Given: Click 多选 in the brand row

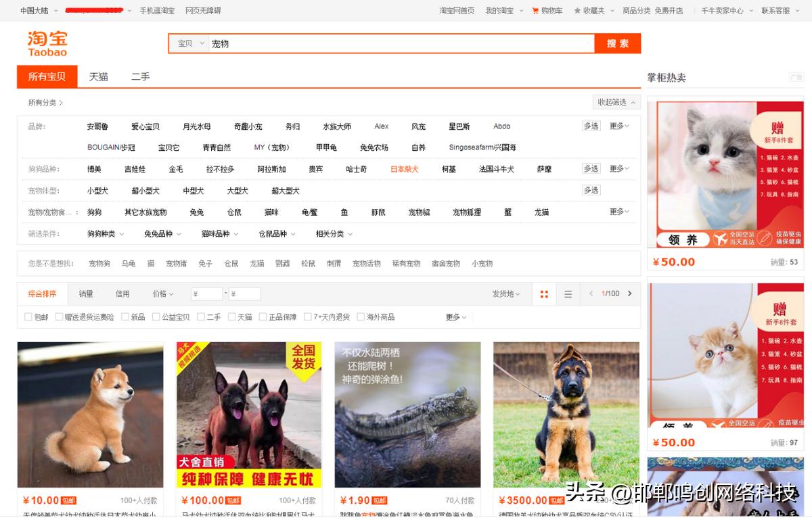Looking at the screenshot, I should 591,126.
